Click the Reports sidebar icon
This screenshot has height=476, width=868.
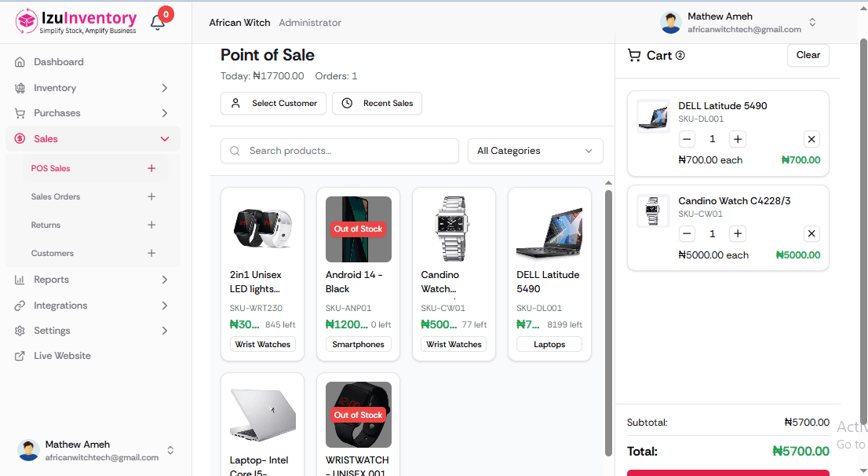(19, 279)
